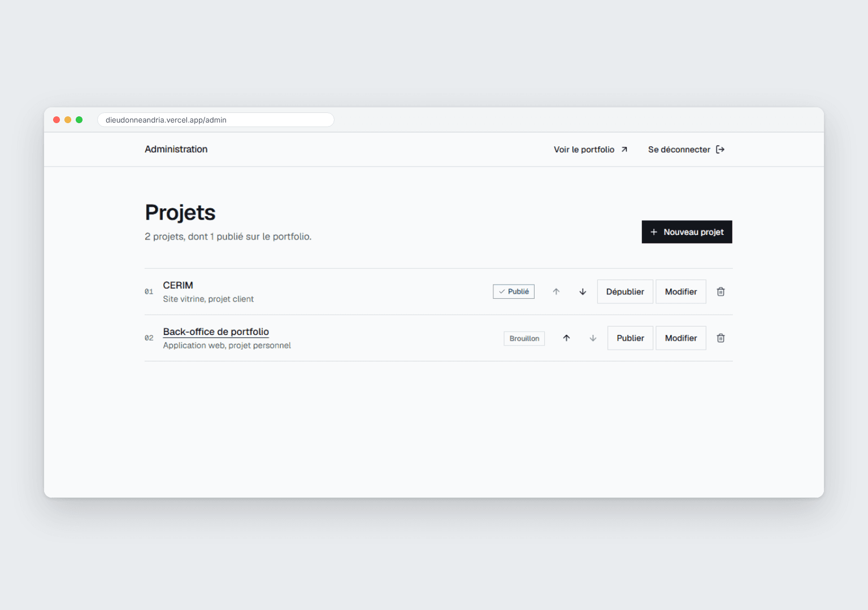
Task: Delete the CERIM project
Action: coord(721,291)
